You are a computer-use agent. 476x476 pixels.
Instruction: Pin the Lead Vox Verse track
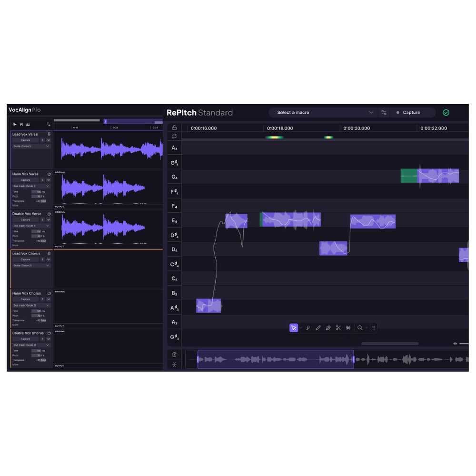[x=49, y=134]
